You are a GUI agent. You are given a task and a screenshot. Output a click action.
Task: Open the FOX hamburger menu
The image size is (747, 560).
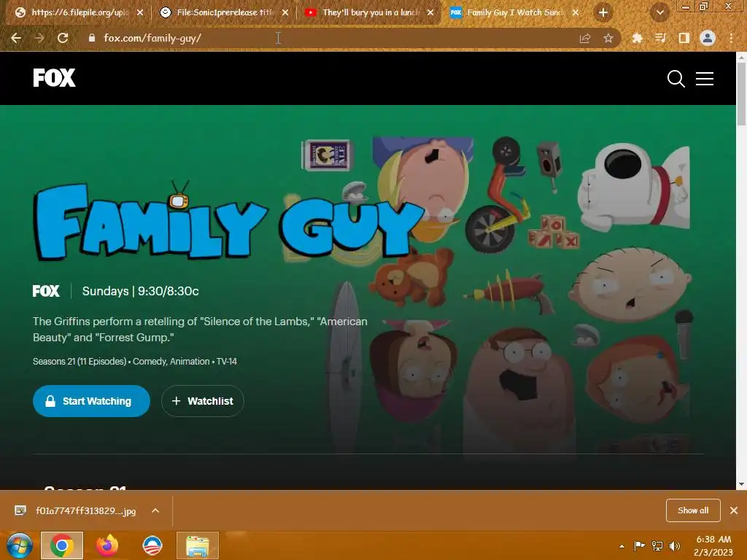pyautogui.click(x=705, y=79)
